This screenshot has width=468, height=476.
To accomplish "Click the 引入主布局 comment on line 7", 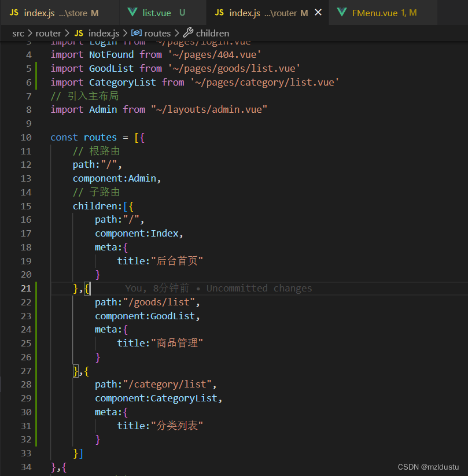I will point(84,96).
